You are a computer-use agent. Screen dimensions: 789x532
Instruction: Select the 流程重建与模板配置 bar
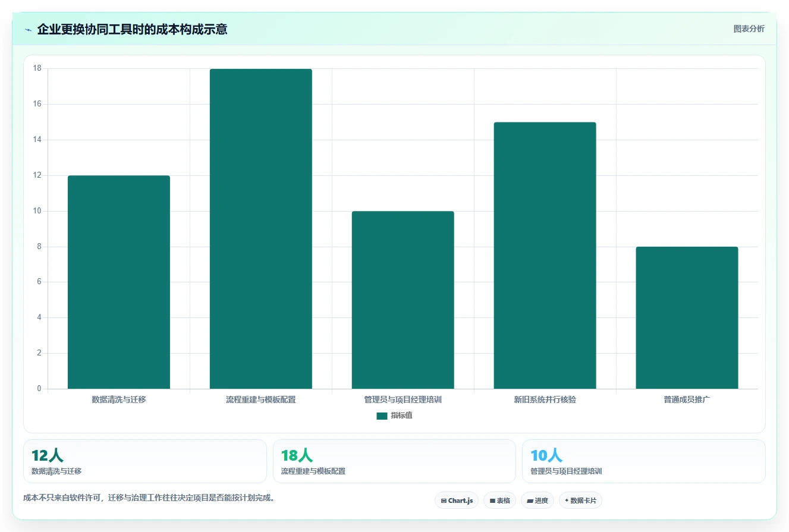pyautogui.click(x=261, y=229)
